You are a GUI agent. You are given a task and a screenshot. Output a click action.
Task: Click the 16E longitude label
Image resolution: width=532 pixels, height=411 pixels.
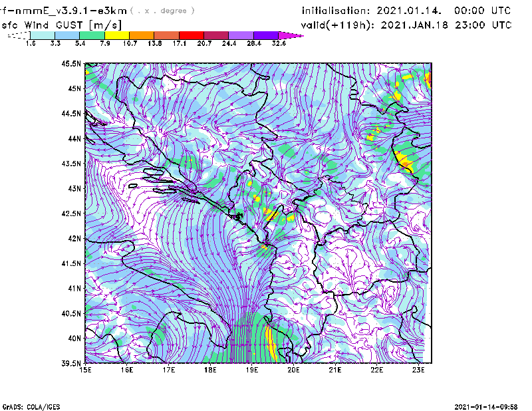point(127,370)
